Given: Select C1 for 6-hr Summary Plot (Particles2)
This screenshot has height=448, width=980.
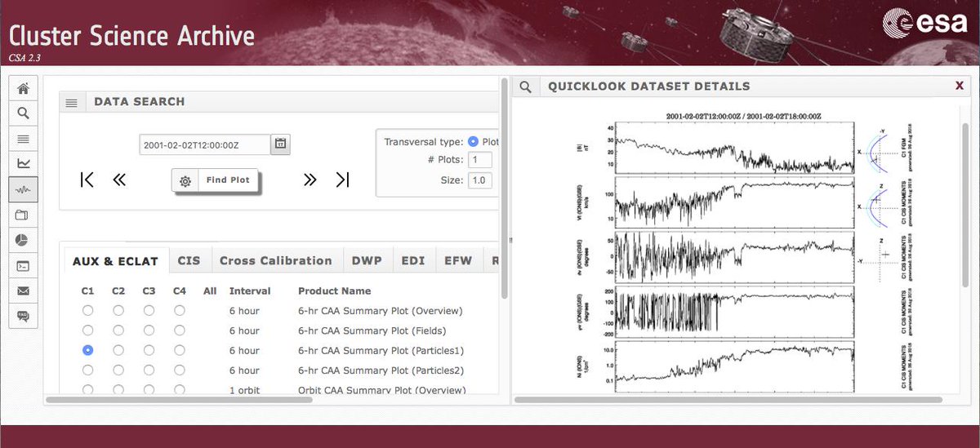Looking at the screenshot, I should click(x=88, y=370).
